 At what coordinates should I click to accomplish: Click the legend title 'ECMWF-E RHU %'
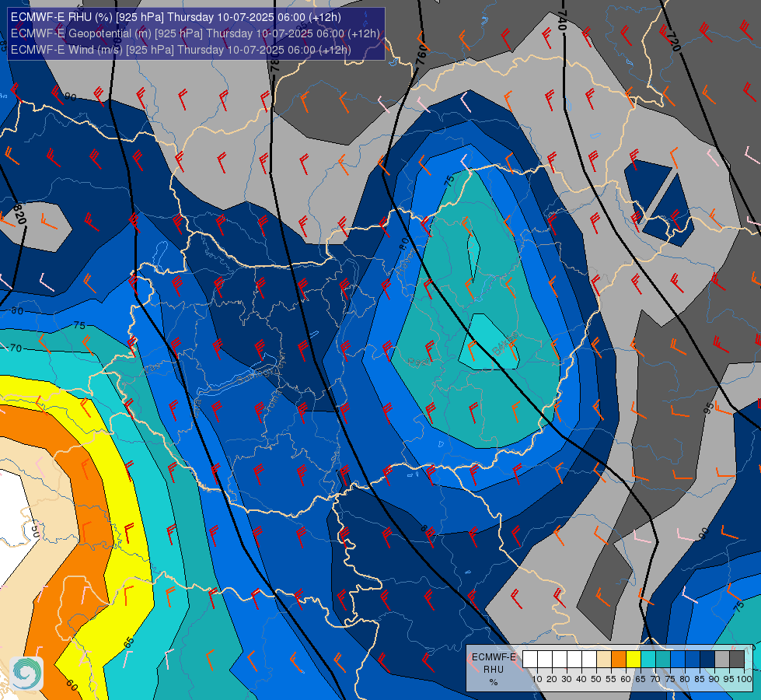[x=494, y=670]
